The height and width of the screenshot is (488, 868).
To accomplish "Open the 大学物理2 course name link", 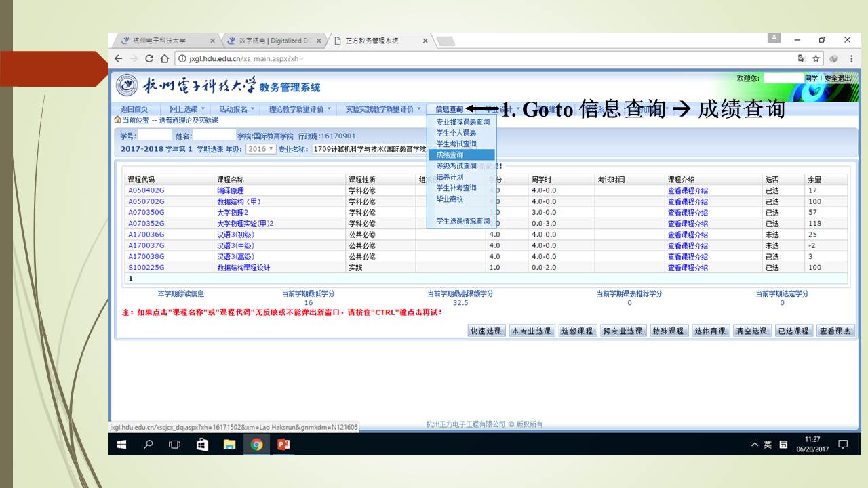I will click(233, 213).
